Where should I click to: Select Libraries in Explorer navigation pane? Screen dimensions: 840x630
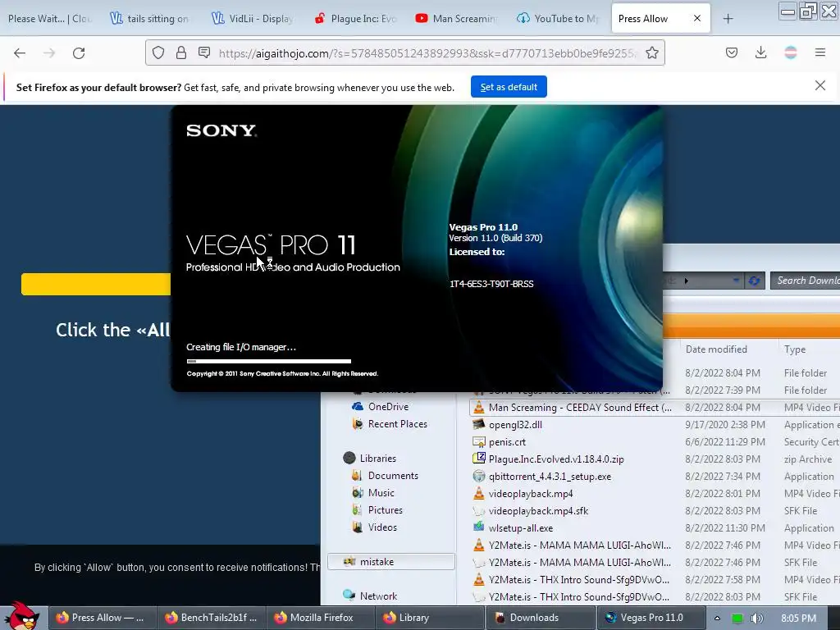377,459
